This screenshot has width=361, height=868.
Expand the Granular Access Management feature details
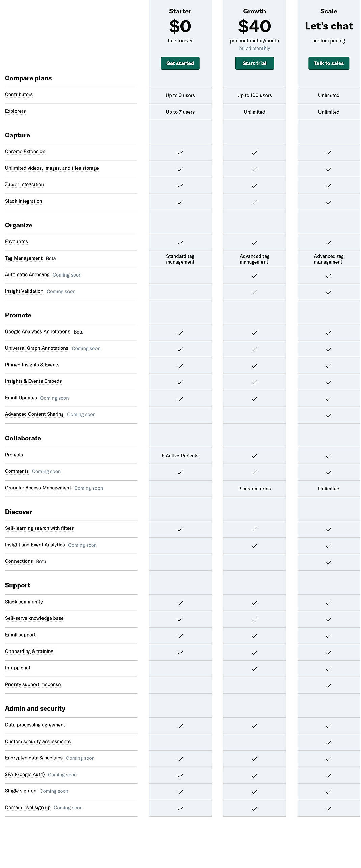pyautogui.click(x=38, y=488)
